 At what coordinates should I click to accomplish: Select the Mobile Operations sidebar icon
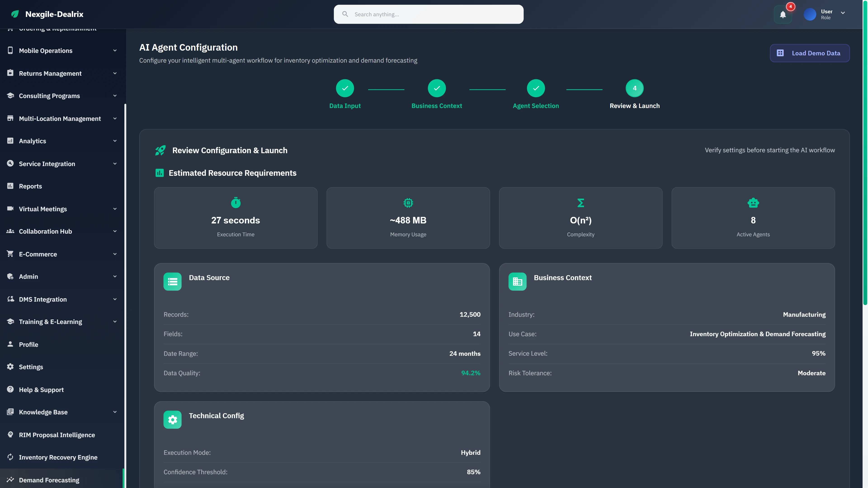(x=10, y=50)
